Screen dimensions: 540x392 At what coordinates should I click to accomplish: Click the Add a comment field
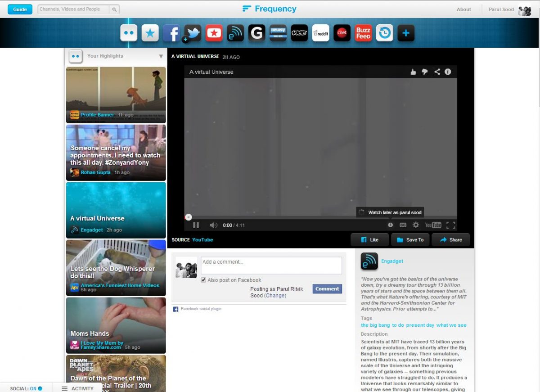271,266
